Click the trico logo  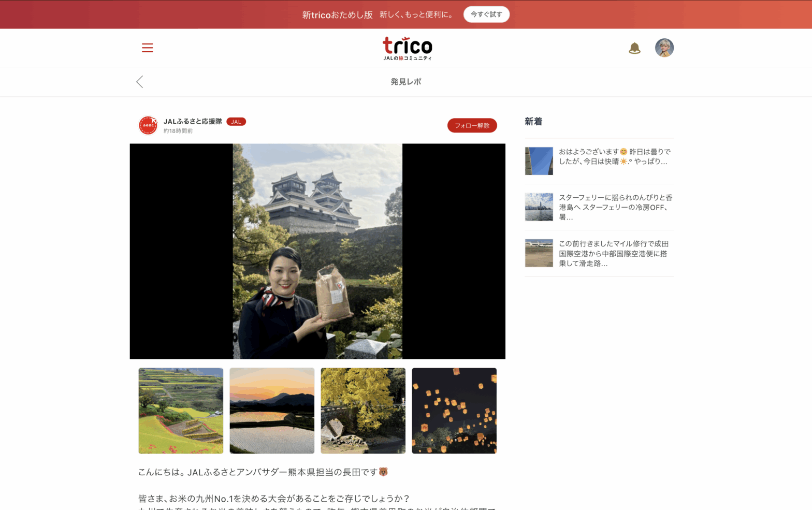coord(407,48)
